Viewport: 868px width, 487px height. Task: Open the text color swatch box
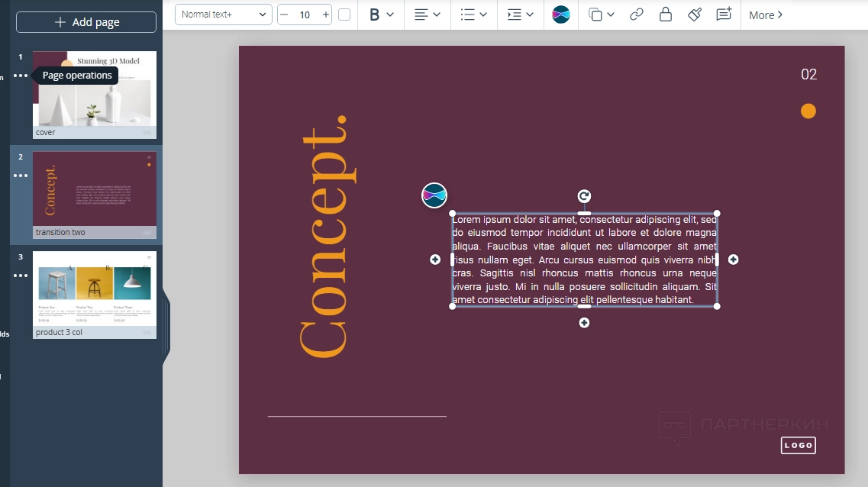(x=344, y=15)
